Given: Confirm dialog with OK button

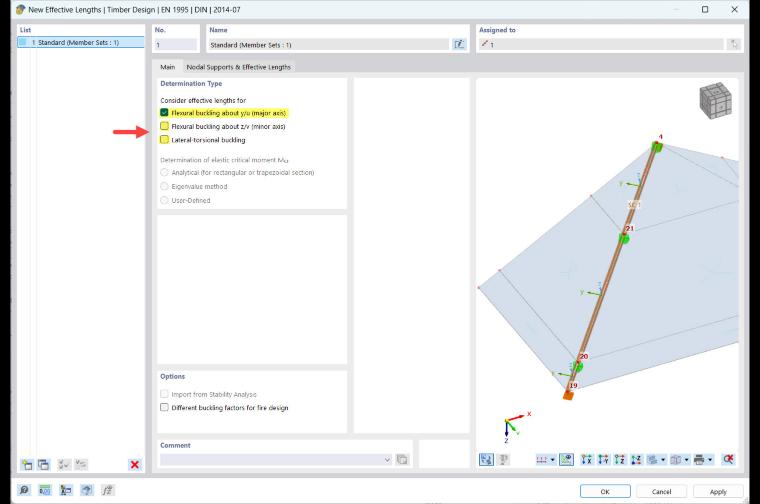Looking at the screenshot, I should point(605,491).
